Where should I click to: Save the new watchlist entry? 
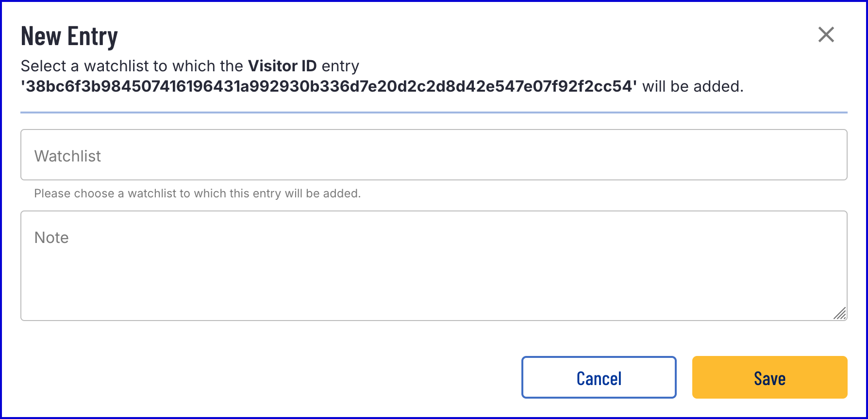coord(769,378)
